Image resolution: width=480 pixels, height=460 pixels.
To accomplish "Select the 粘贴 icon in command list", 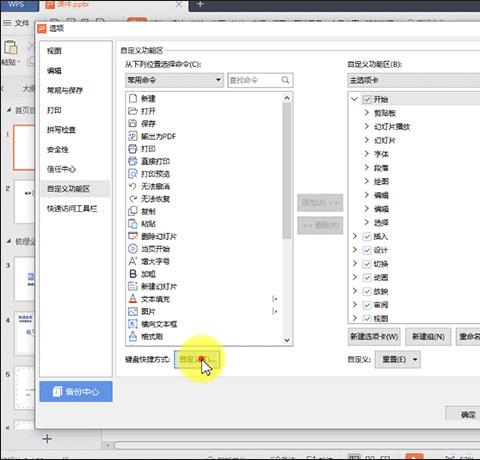I will click(x=133, y=224).
